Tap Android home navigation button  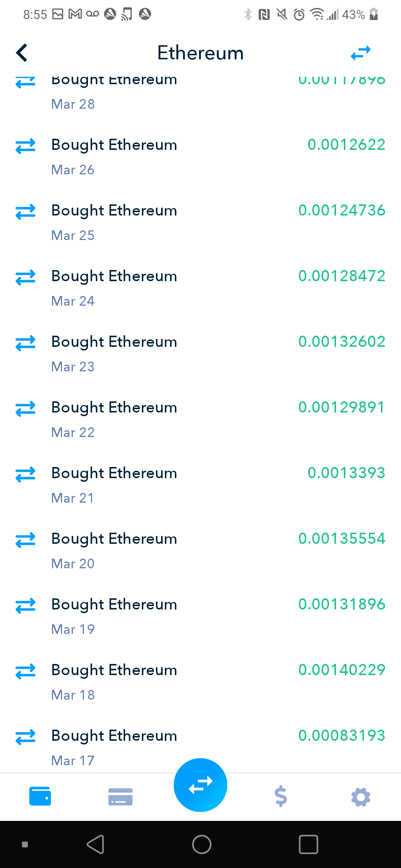[202, 845]
